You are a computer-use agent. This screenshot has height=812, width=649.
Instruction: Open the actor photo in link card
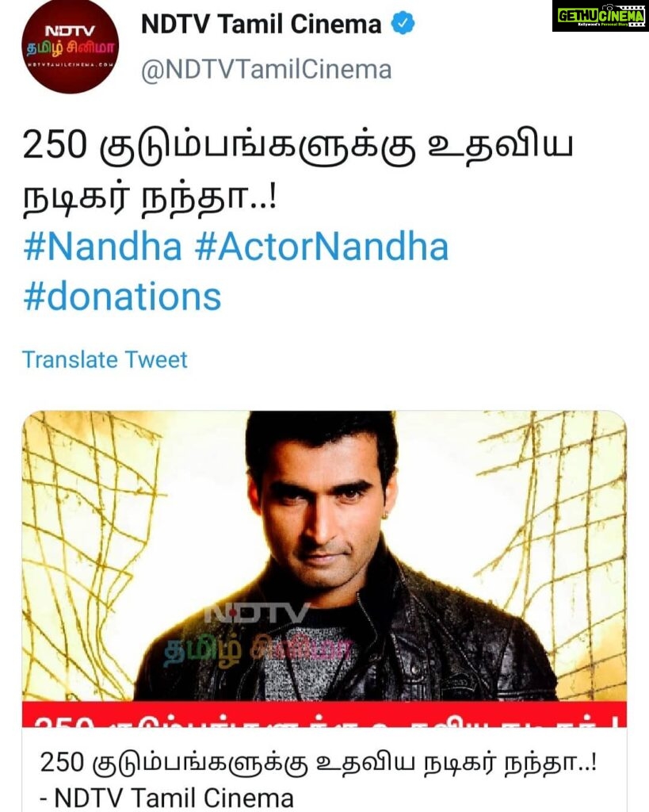(x=324, y=556)
